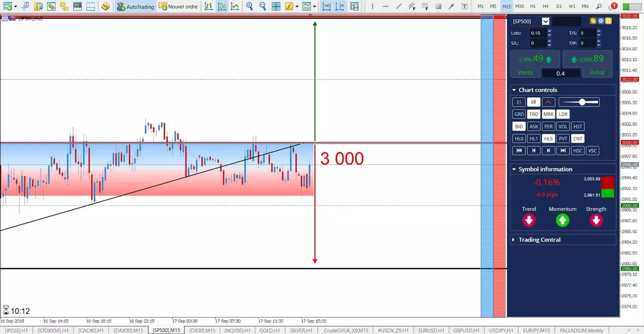This screenshot has width=644, height=334.
Task: Switch to D1 timeframe
Action: point(559,7)
